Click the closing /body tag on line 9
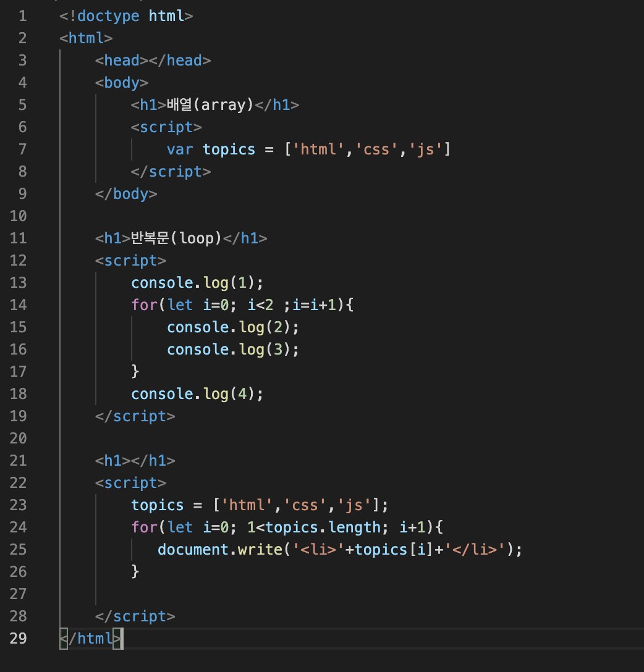 tap(126, 194)
